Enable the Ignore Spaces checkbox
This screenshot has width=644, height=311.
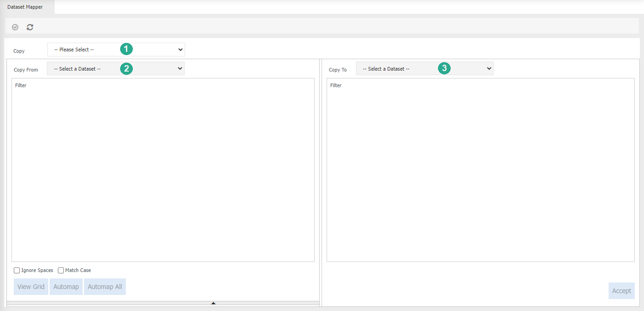point(17,270)
